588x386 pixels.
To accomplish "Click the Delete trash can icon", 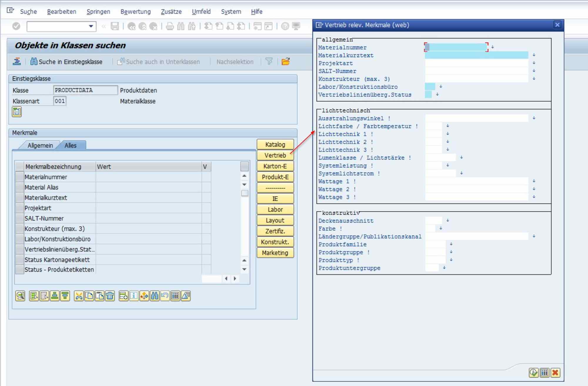I will click(110, 296).
